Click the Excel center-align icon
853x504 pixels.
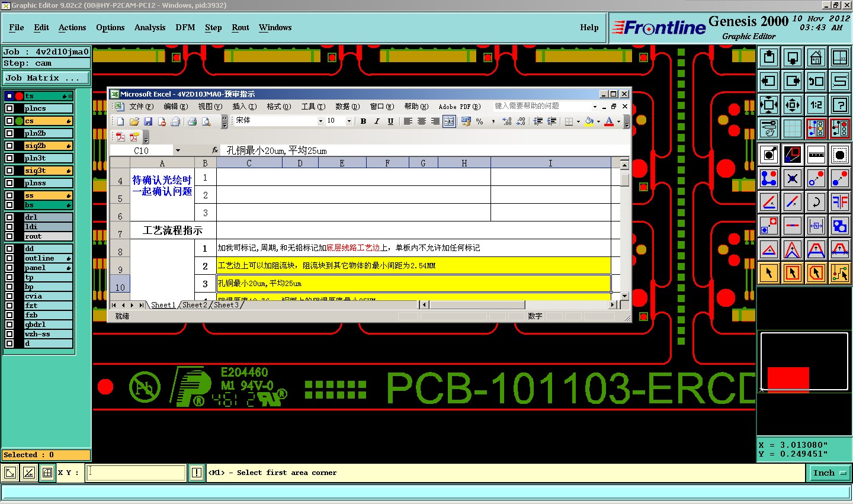coord(422,121)
